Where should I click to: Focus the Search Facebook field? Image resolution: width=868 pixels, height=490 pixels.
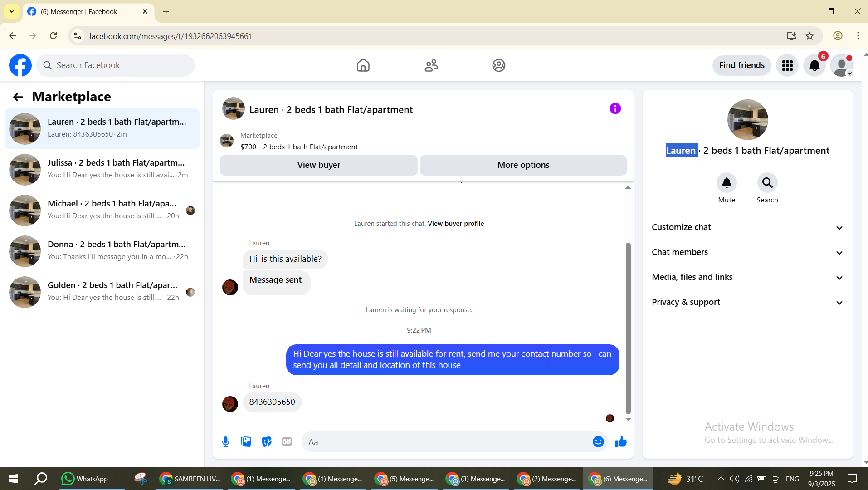(x=116, y=65)
